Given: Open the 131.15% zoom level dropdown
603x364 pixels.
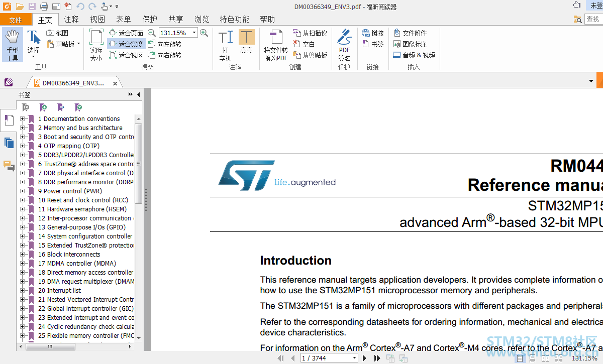Looking at the screenshot, I should click(x=194, y=33).
